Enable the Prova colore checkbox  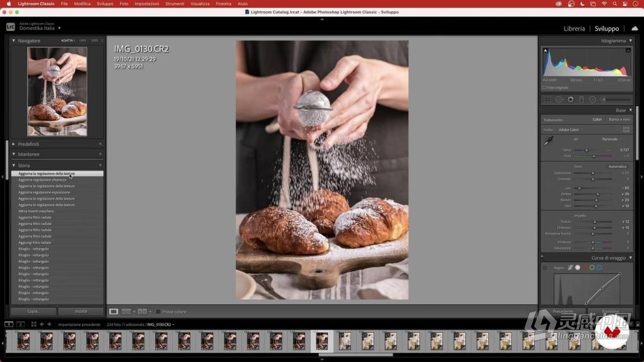pos(158,311)
